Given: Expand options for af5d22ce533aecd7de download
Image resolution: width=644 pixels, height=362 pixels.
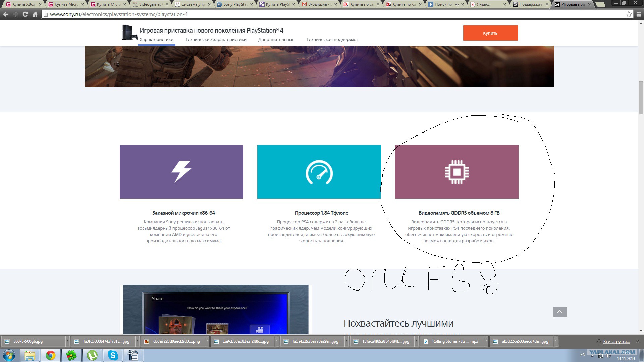Looking at the screenshot, I should click(556, 341).
